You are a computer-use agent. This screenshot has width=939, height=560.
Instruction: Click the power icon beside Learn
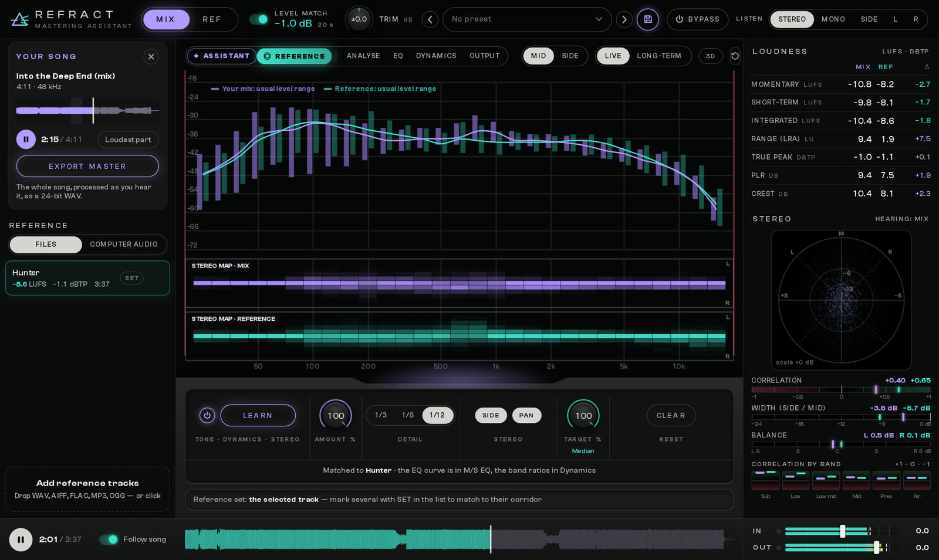pos(207,415)
